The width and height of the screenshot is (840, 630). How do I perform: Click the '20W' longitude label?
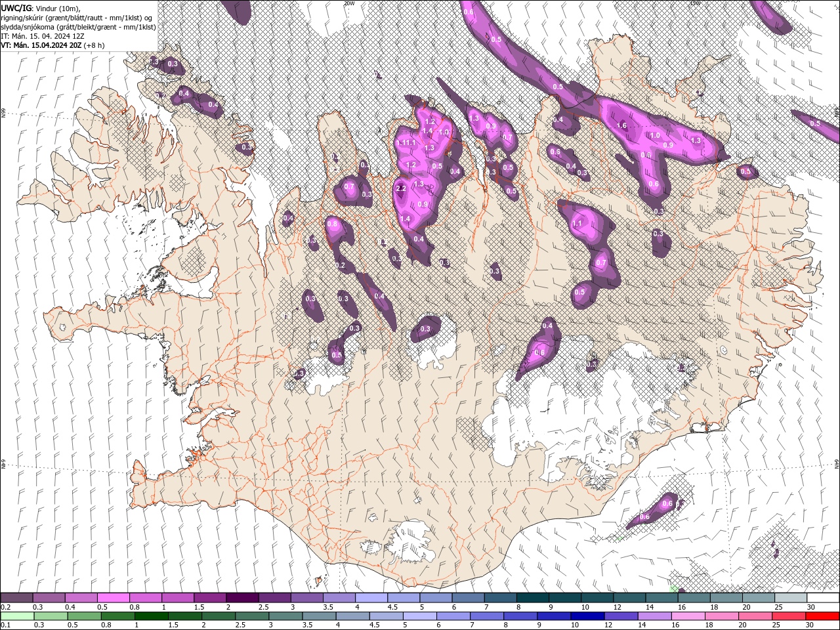(348, 3)
